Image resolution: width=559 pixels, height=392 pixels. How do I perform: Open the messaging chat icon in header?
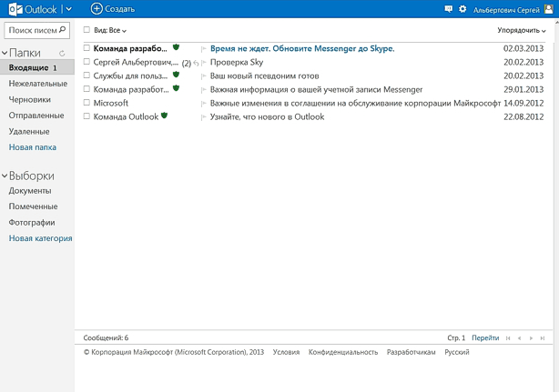coord(449,9)
